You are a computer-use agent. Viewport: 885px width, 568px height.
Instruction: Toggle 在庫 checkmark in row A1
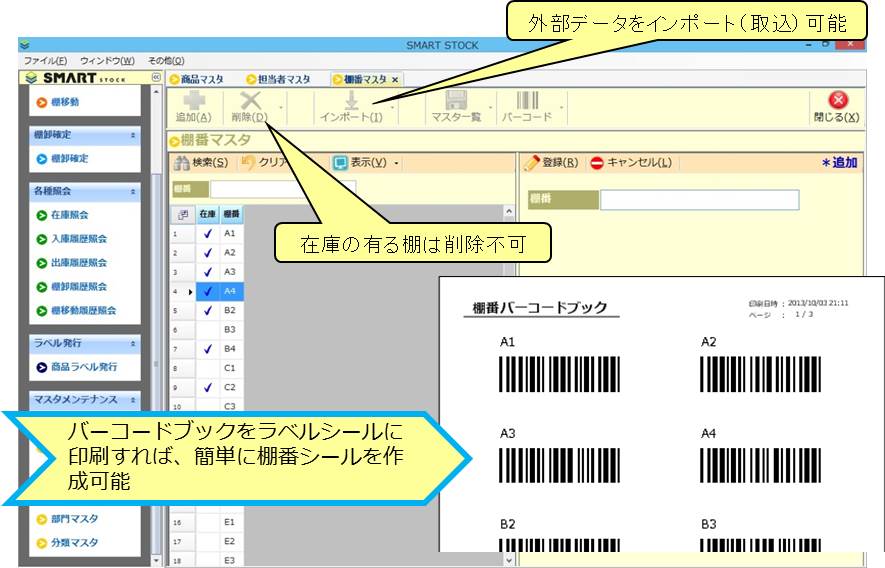(208, 233)
